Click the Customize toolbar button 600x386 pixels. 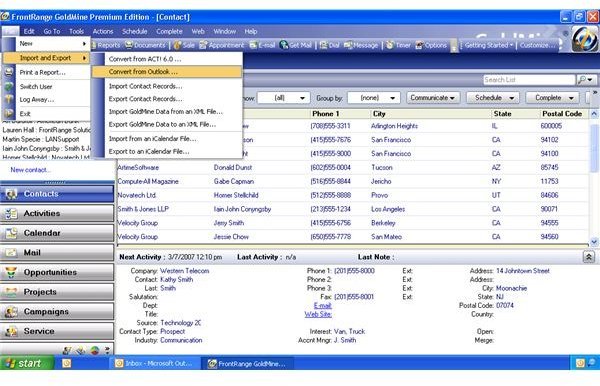pos(537,45)
